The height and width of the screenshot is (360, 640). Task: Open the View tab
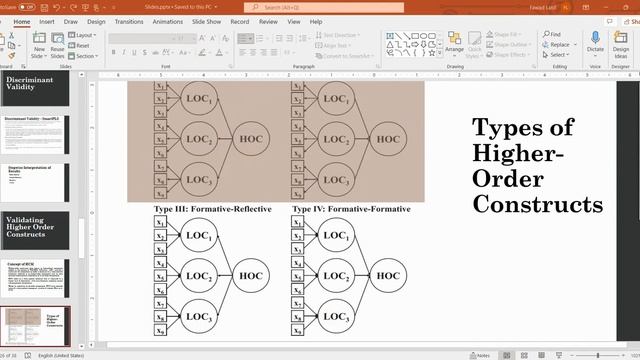pyautogui.click(x=293, y=22)
